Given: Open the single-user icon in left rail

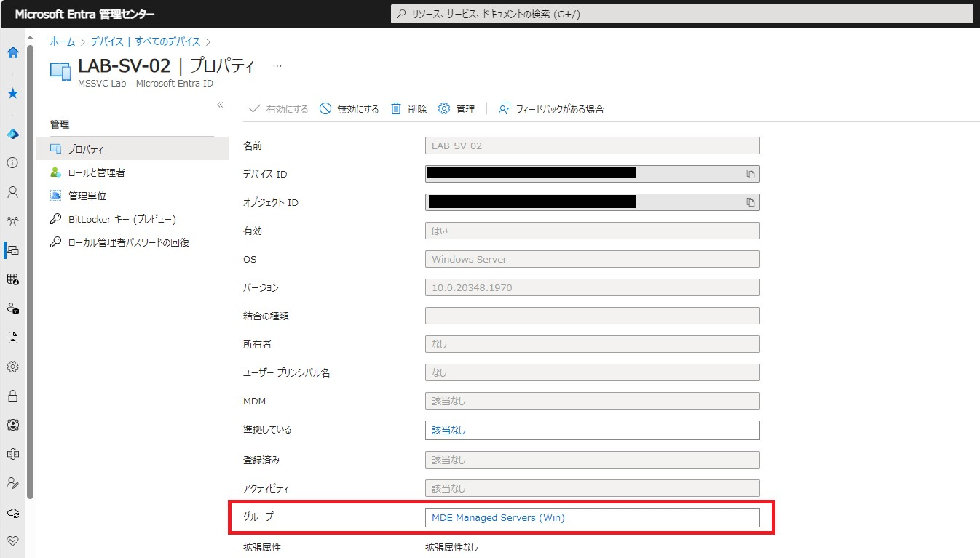Looking at the screenshot, I should (x=12, y=192).
